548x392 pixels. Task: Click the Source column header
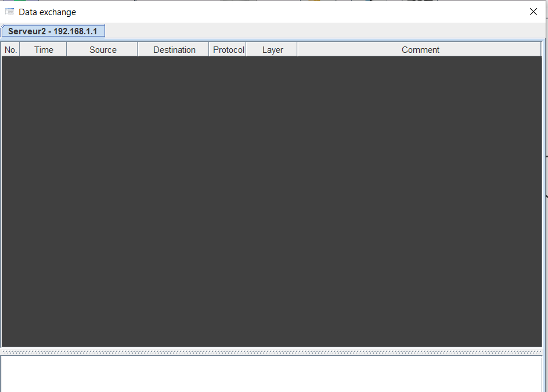point(103,50)
